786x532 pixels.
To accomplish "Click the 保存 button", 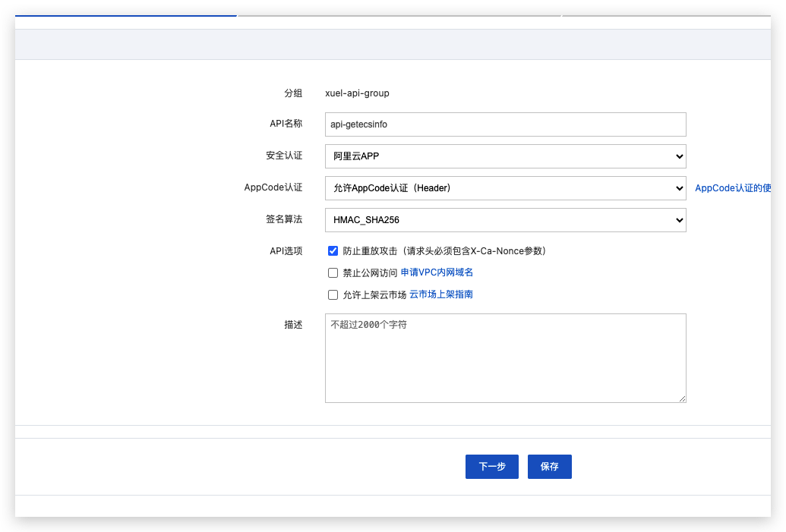I will pos(549,467).
